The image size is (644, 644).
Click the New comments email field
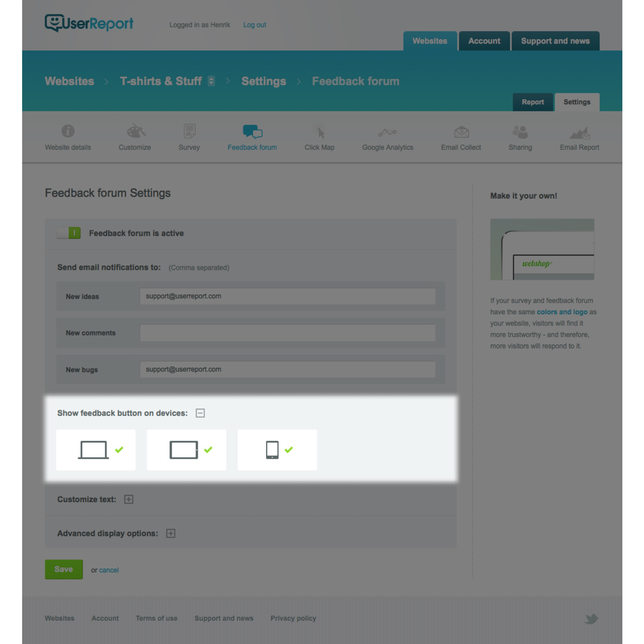pyautogui.click(x=287, y=333)
